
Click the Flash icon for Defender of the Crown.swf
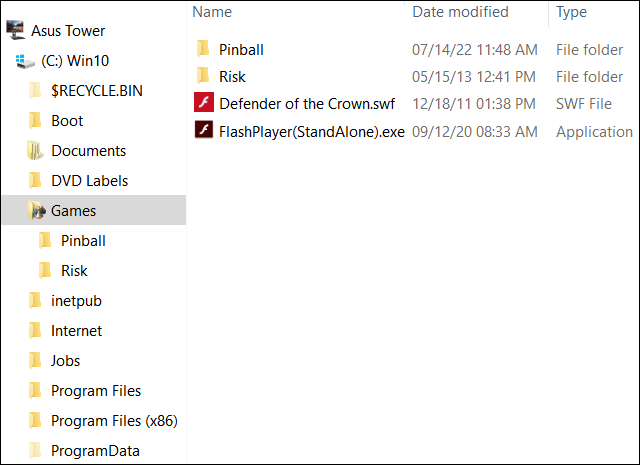tap(202, 103)
